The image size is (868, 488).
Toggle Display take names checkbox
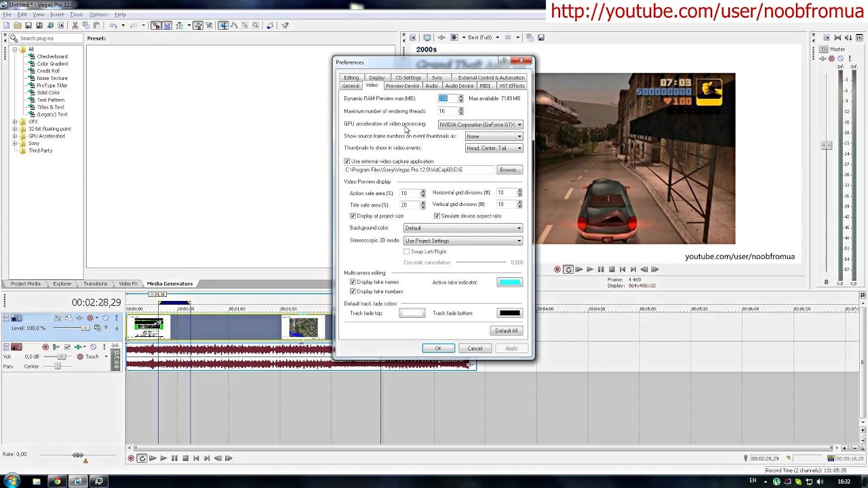coord(353,282)
